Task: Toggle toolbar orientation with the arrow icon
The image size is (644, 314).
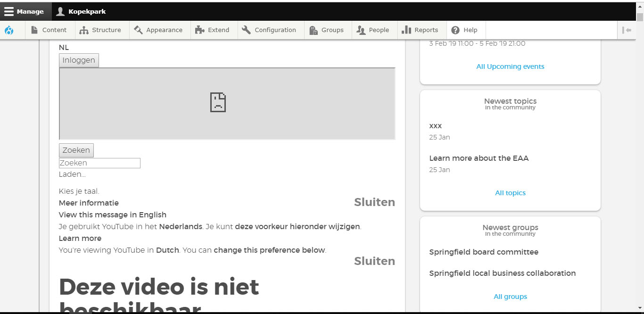Action: point(627,30)
